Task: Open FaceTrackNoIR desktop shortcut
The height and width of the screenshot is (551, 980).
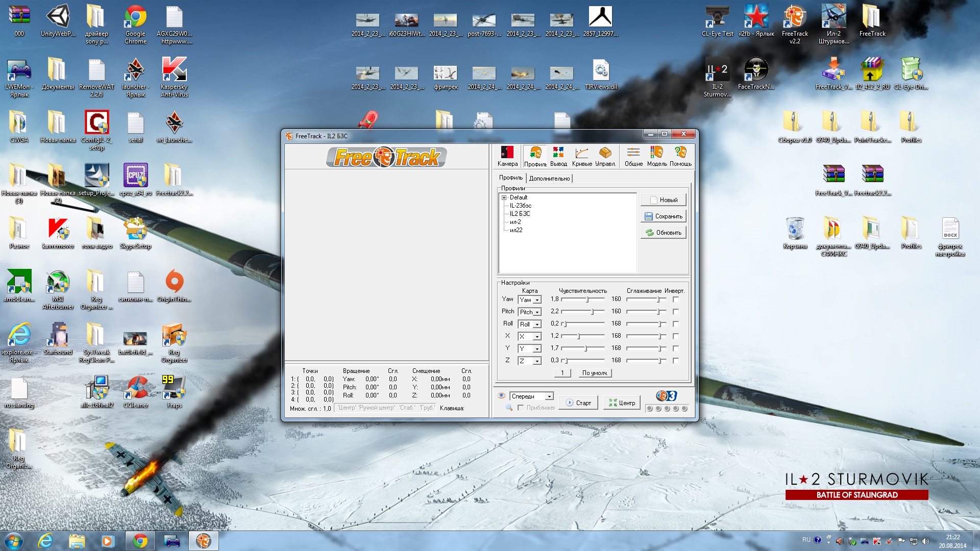Action: [756, 74]
